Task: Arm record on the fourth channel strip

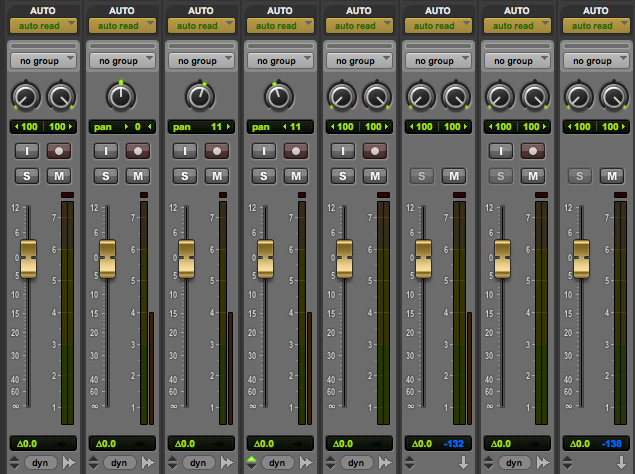Action: 296,151
